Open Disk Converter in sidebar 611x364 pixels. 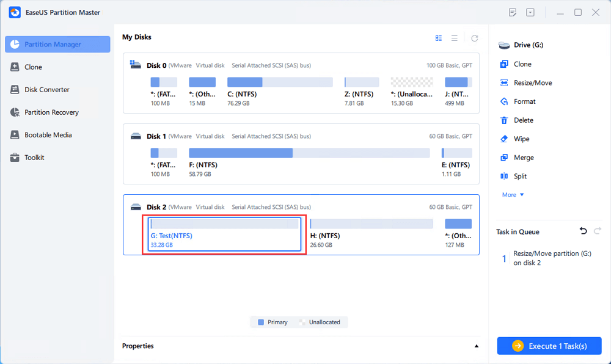point(47,90)
